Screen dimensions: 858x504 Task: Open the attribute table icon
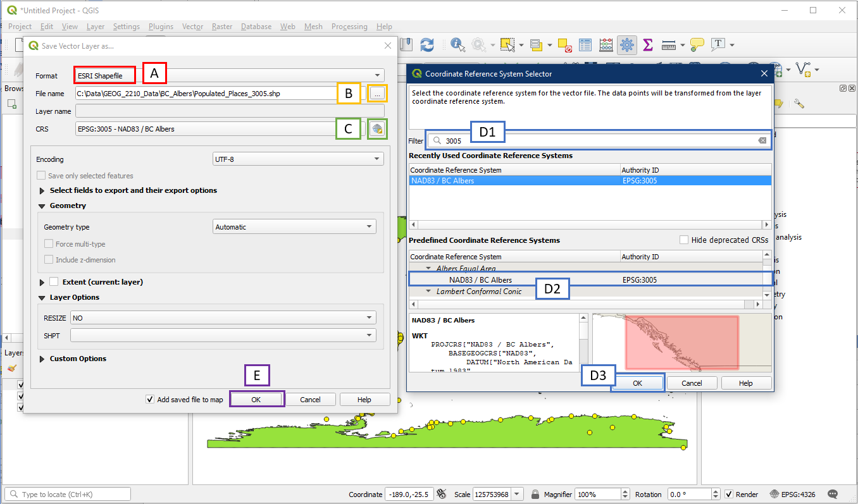(585, 45)
